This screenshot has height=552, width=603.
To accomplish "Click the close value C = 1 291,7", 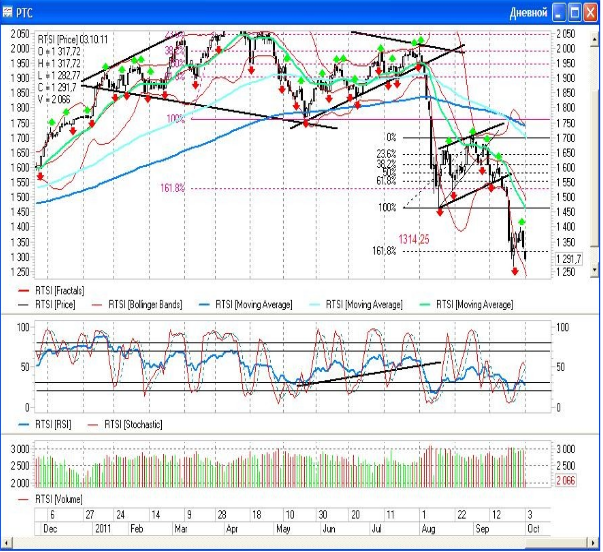I will (x=57, y=87).
